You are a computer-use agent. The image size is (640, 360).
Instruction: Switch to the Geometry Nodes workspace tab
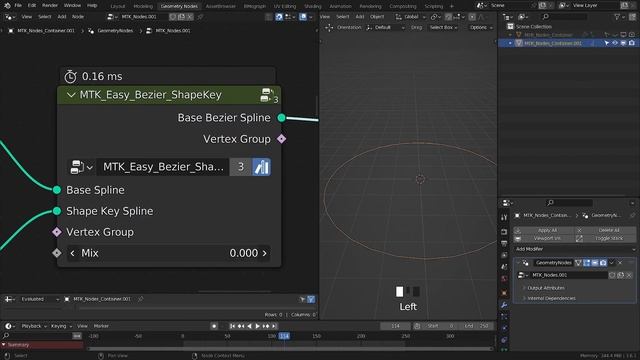click(x=179, y=6)
